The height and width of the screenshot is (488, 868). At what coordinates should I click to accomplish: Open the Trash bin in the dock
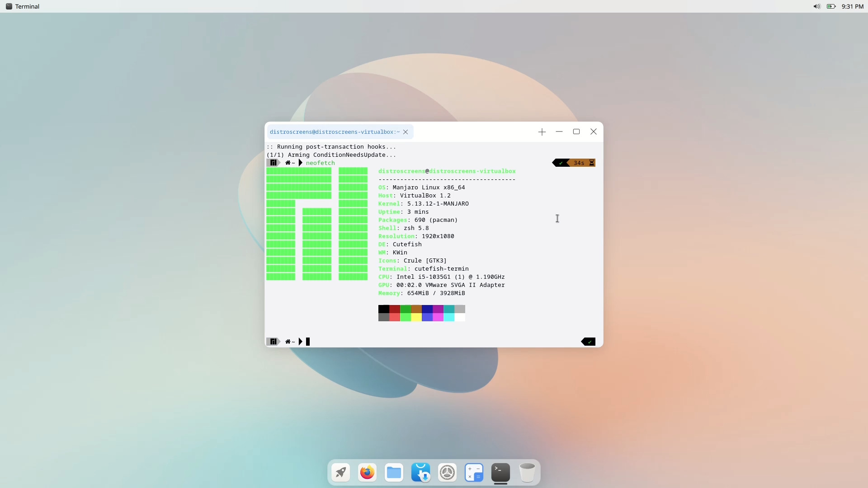click(527, 473)
